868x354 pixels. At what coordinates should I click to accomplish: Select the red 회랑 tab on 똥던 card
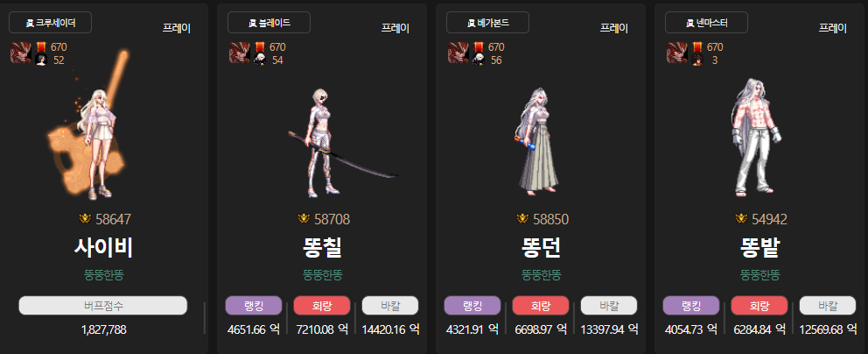coord(541,305)
